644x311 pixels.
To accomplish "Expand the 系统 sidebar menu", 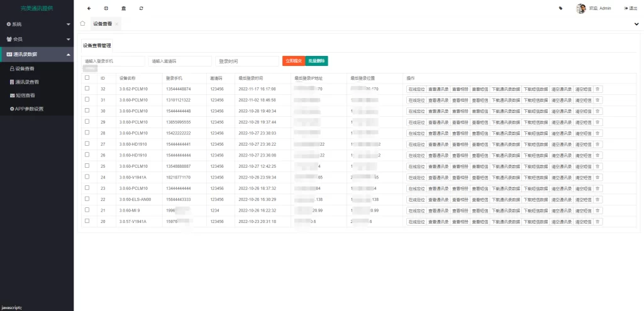I will point(36,24).
